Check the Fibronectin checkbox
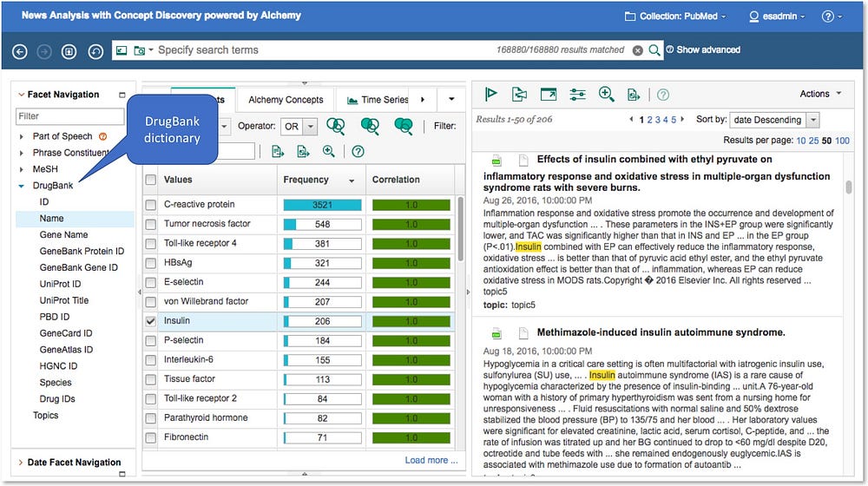Screen dimensions: 868x486 click(150, 437)
